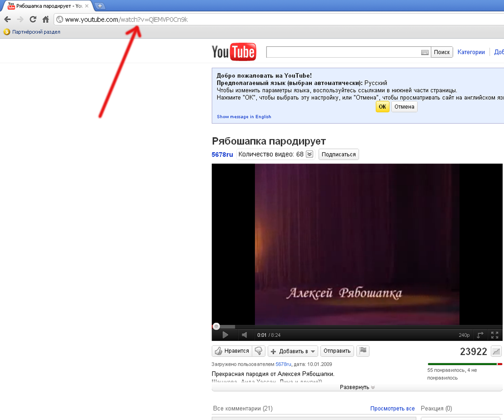Open the Добавить в dropdown

point(293,351)
